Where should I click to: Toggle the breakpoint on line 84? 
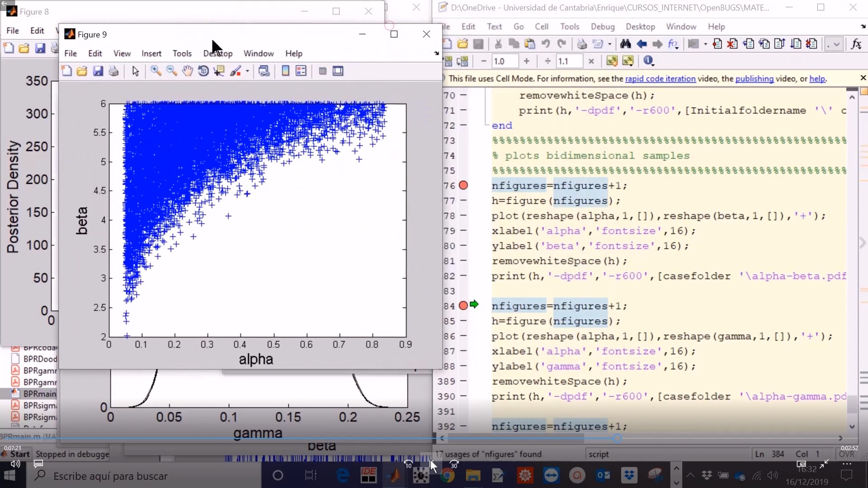[464, 305]
